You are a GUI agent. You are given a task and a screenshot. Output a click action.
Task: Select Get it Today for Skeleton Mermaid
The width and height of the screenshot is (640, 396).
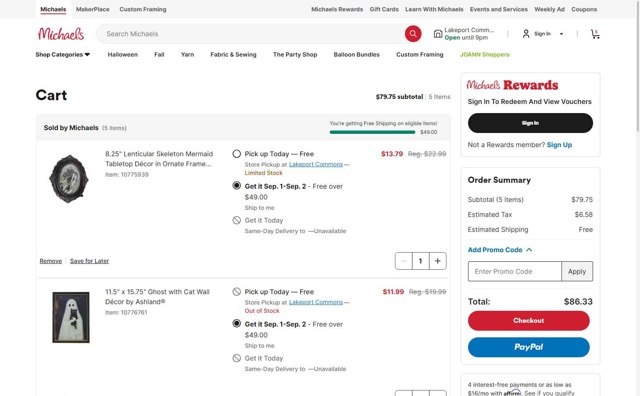point(236,220)
